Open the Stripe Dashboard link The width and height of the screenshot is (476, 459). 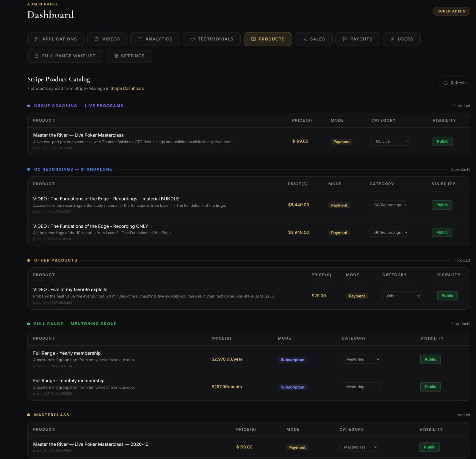(x=127, y=88)
